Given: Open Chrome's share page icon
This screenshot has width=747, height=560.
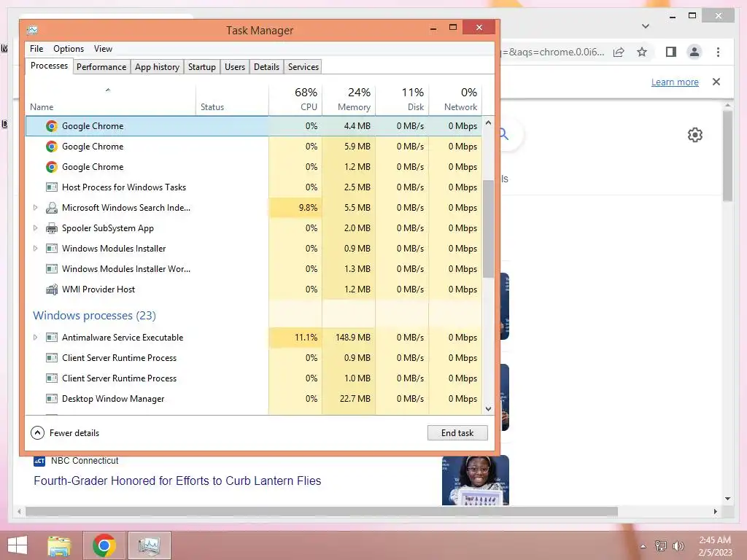Looking at the screenshot, I should tap(619, 52).
